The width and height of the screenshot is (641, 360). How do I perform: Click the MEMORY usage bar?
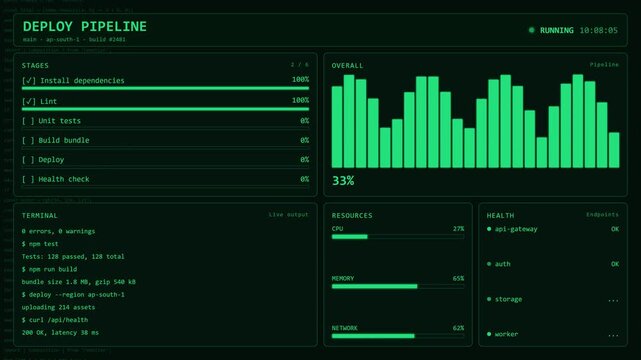[398, 286]
